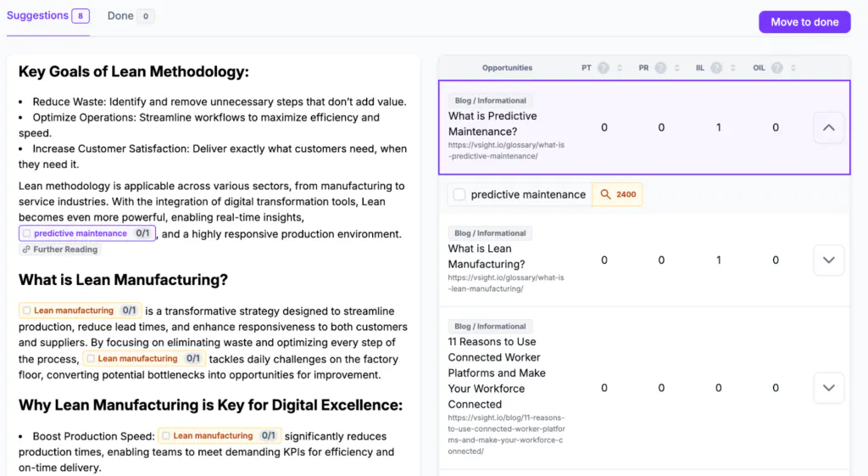This screenshot has width=868, height=476.
Task: Tick Lean manufacturing checkbox before 'is a transformative'
Action: coord(26,311)
